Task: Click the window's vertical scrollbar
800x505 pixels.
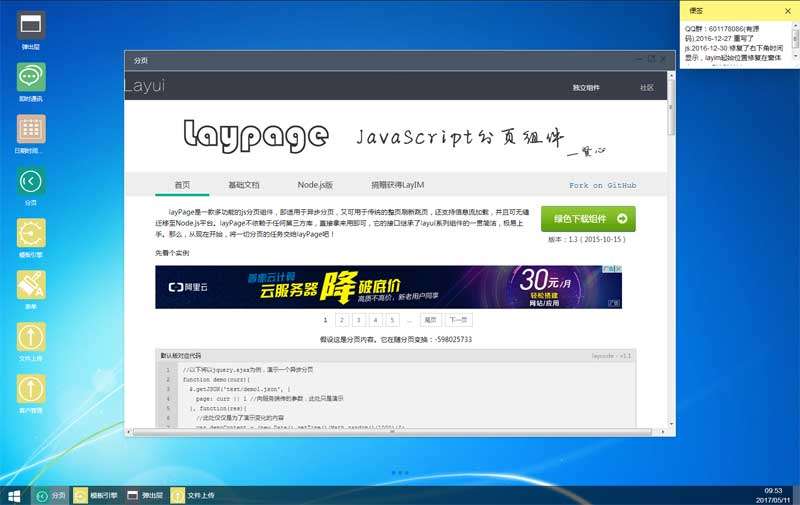Action: click(x=670, y=250)
